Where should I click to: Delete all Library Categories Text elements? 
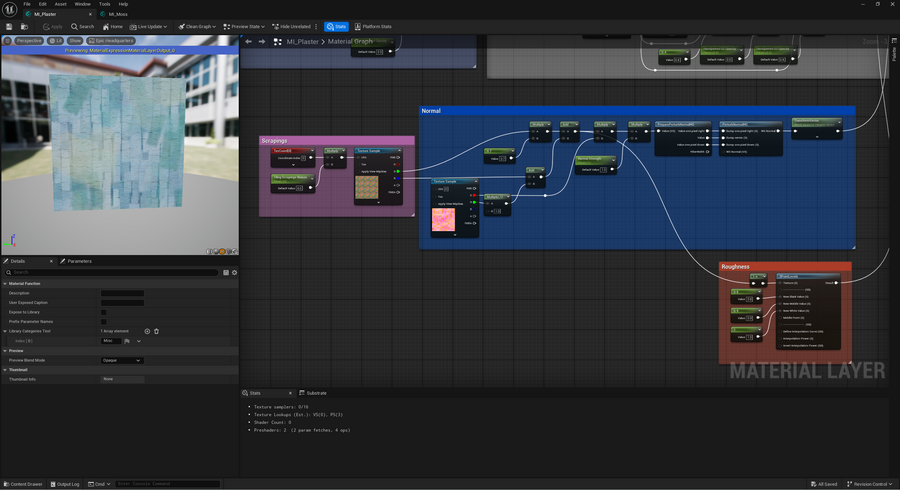(157, 331)
